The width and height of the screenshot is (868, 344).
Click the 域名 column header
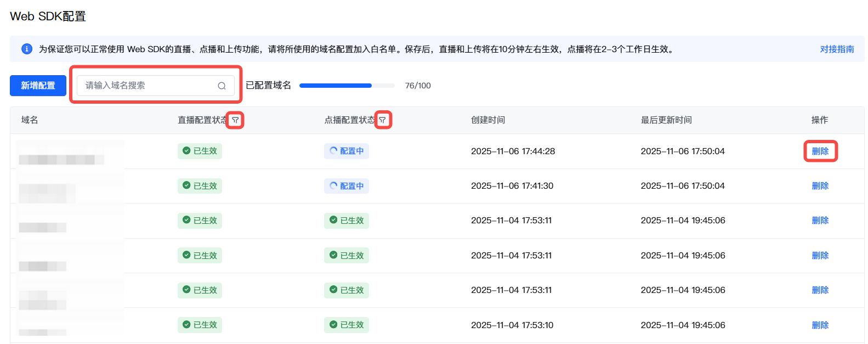30,120
